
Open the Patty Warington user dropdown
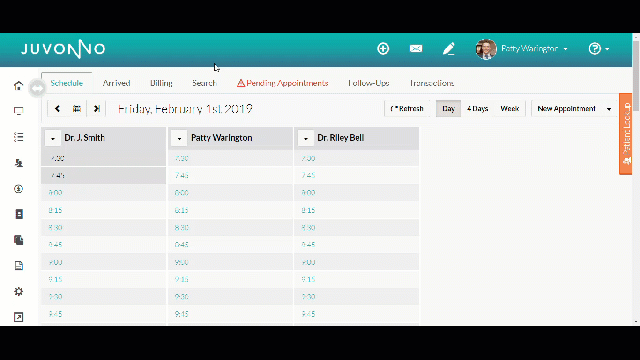click(534, 49)
